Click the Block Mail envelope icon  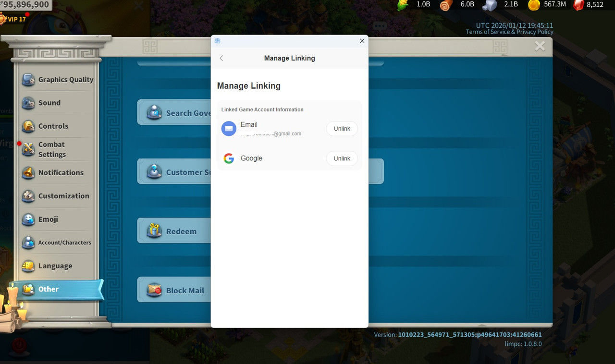pos(154,290)
